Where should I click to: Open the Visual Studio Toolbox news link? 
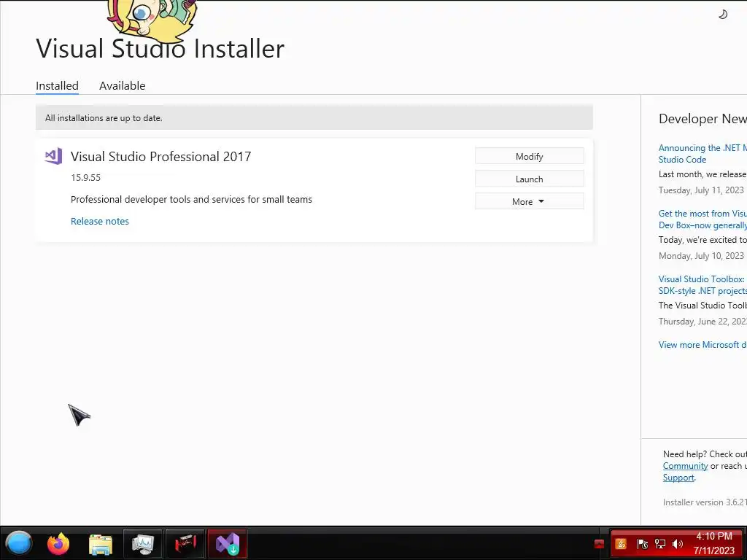point(703,285)
